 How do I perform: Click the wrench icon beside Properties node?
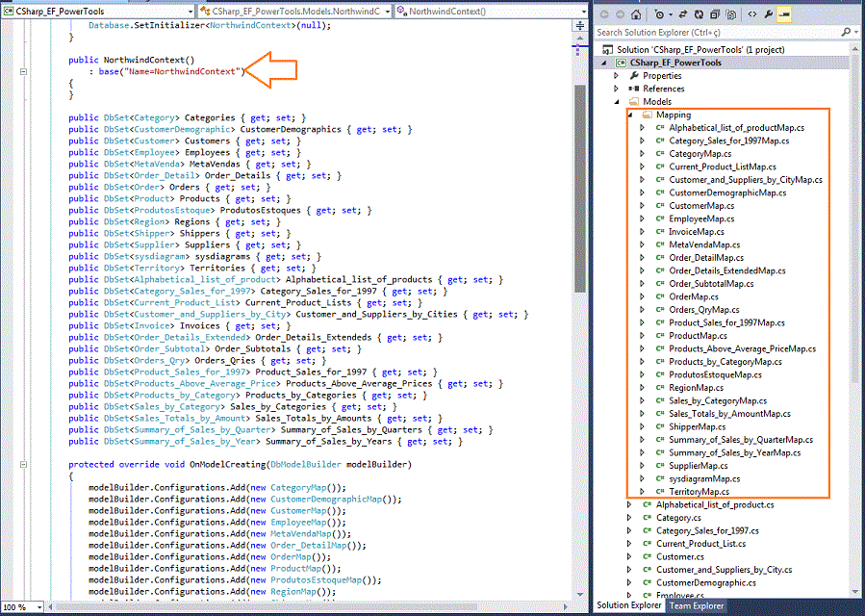634,76
